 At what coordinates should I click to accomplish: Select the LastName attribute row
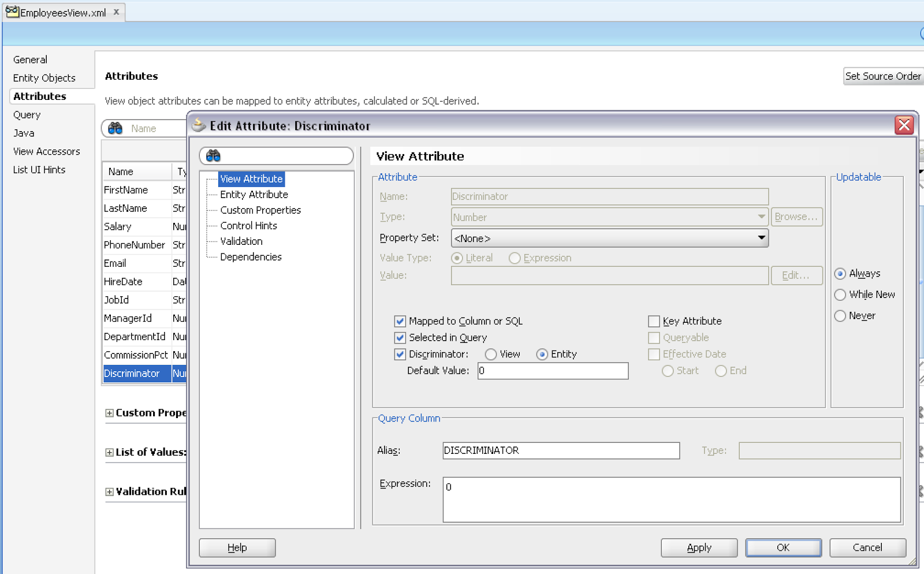[x=145, y=208]
